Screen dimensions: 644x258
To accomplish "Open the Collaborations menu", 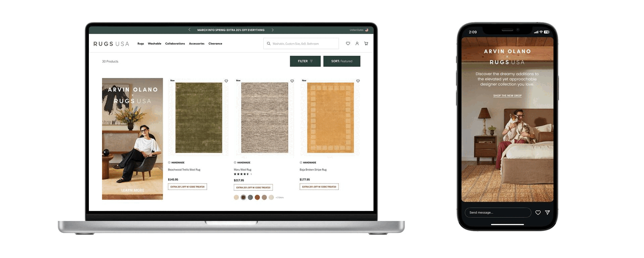I will 175,44.
